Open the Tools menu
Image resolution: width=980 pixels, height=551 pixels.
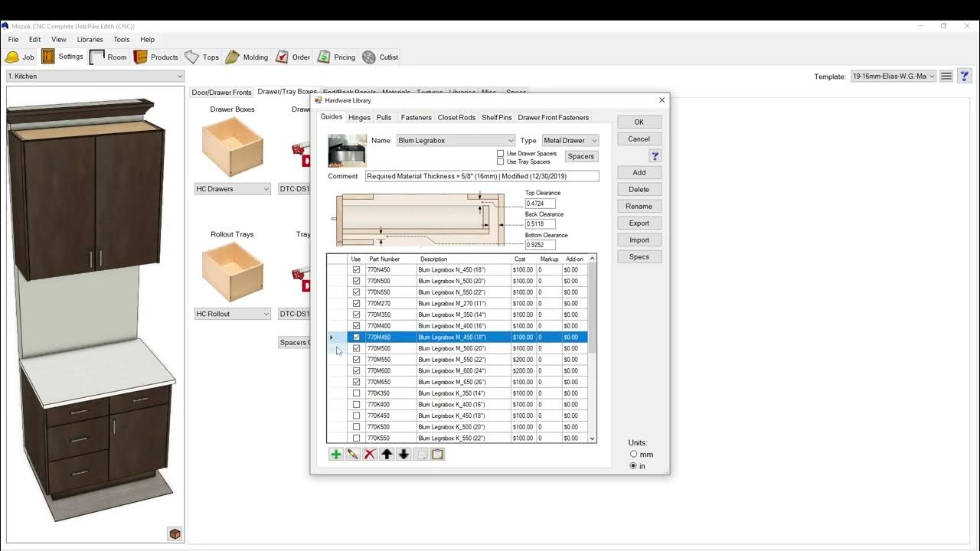point(122,39)
